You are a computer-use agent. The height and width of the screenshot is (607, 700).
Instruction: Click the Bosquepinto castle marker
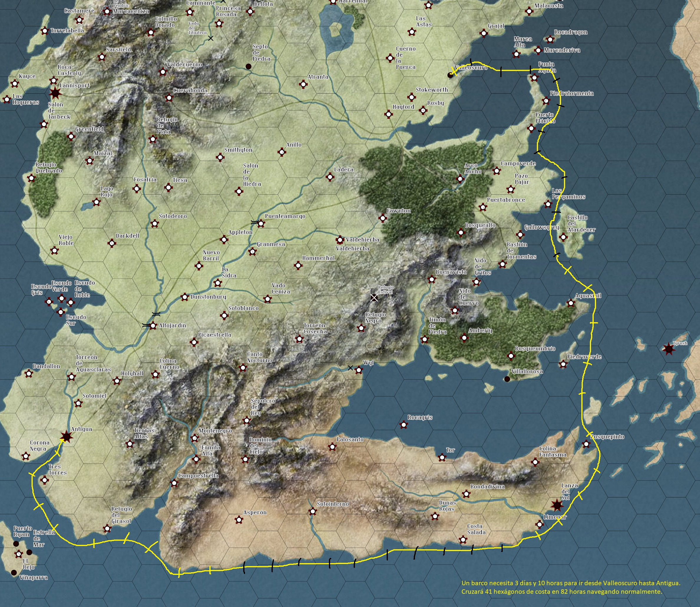[x=586, y=444]
